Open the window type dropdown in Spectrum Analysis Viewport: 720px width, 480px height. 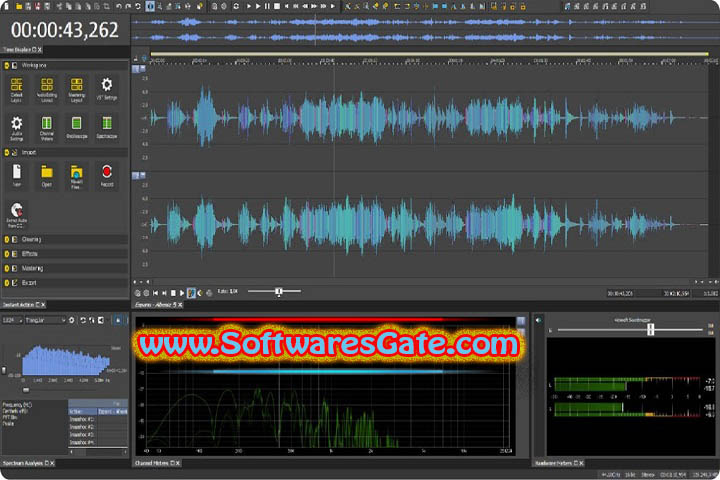point(45,320)
